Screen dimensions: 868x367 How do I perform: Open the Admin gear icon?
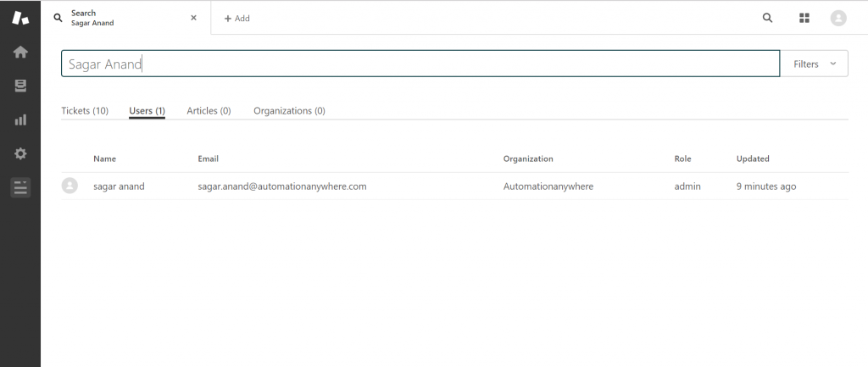[20, 153]
